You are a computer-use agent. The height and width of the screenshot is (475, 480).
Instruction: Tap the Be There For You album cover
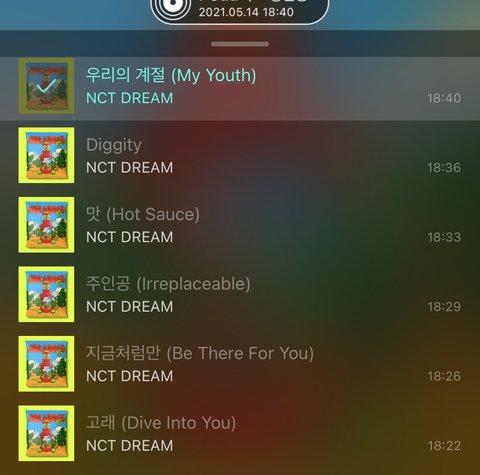click(46, 364)
